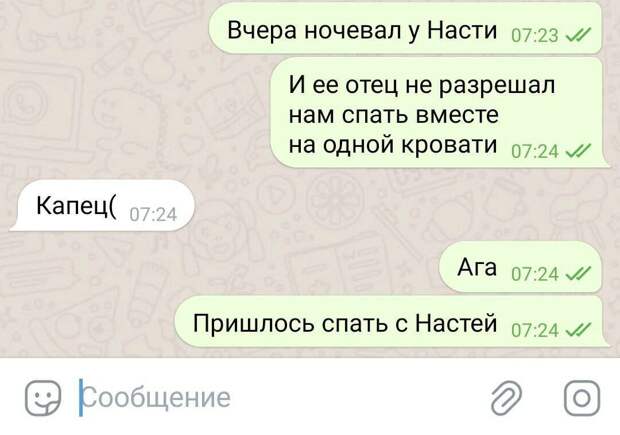Open the camera icon
This screenshot has width=620, height=435.
click(582, 398)
